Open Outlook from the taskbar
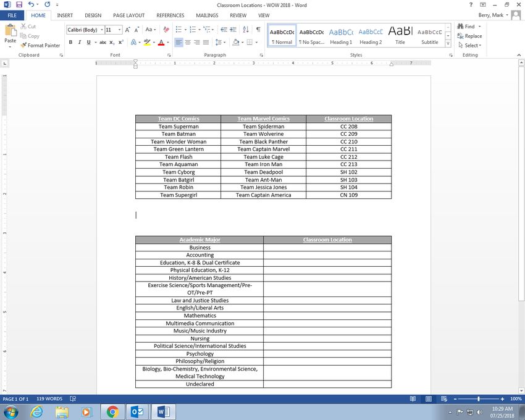Viewport: 525px width, 420px height. tap(137, 411)
